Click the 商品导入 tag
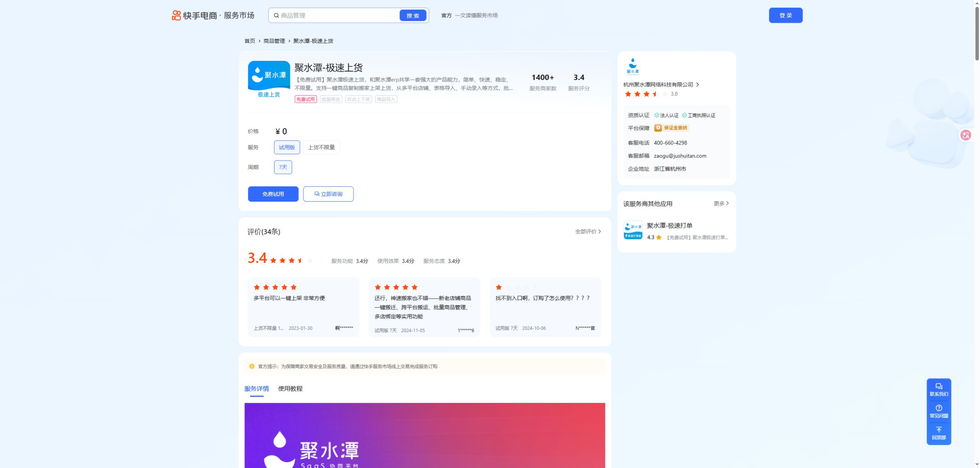 pos(386,99)
